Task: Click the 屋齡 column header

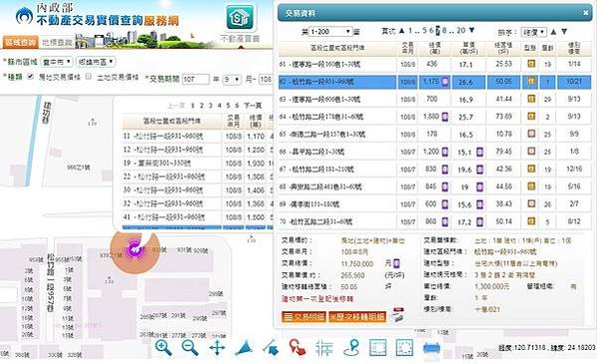Action: point(547,48)
